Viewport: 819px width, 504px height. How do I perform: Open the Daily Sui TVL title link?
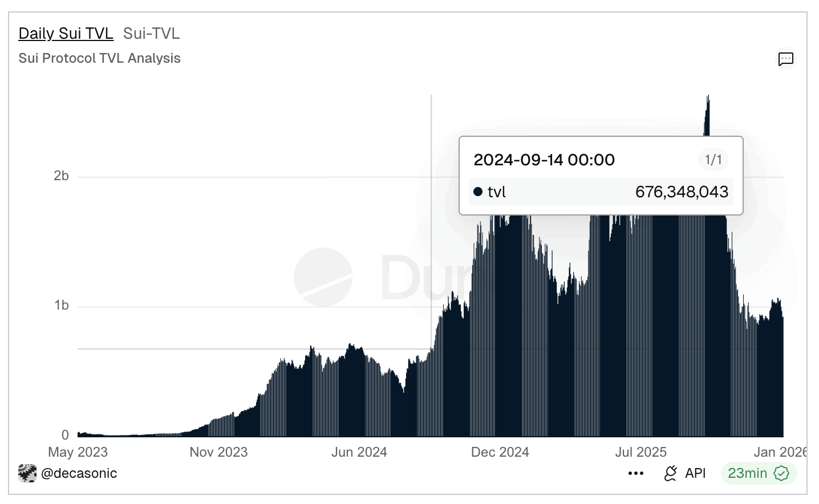tap(66, 34)
